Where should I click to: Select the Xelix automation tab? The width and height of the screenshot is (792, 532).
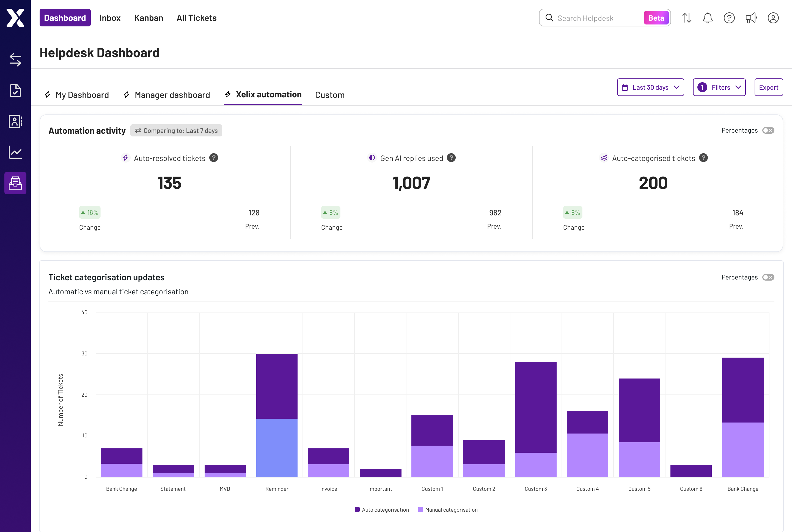[263, 94]
